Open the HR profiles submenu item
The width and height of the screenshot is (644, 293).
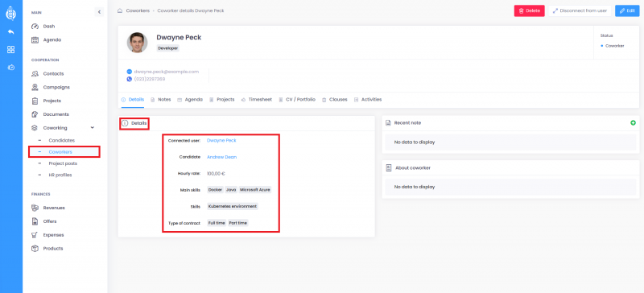(x=60, y=175)
